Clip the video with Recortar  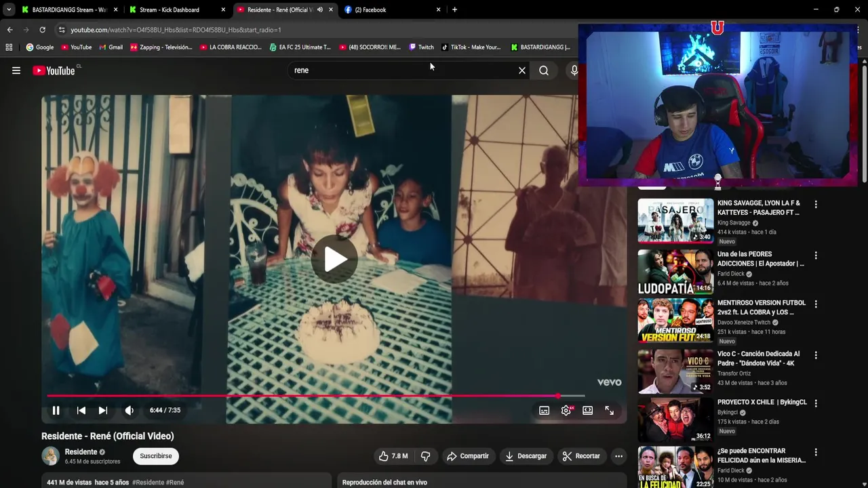581,456
